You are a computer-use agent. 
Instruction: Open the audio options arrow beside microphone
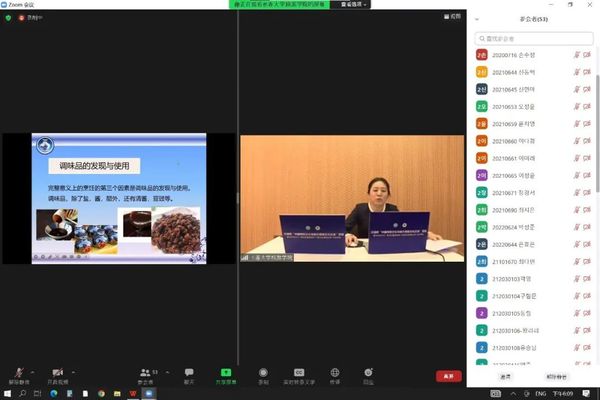coord(33,366)
